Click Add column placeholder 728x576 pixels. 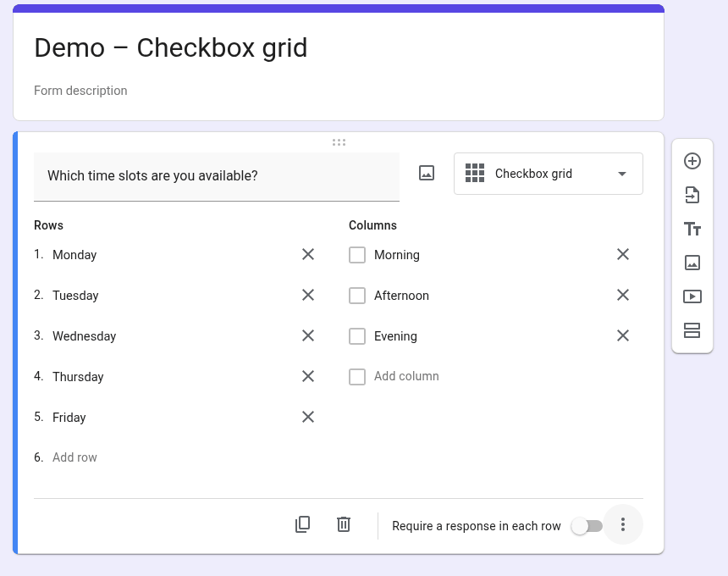tap(406, 376)
